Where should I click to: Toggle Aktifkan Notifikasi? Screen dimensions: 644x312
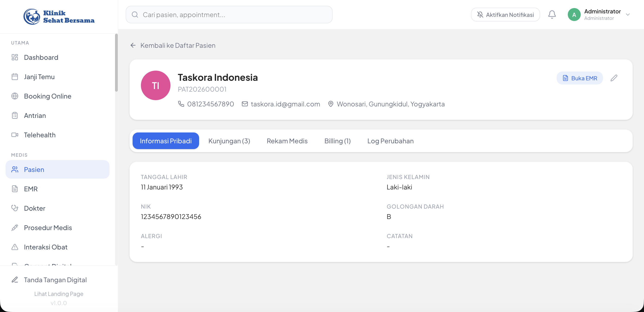point(505,15)
